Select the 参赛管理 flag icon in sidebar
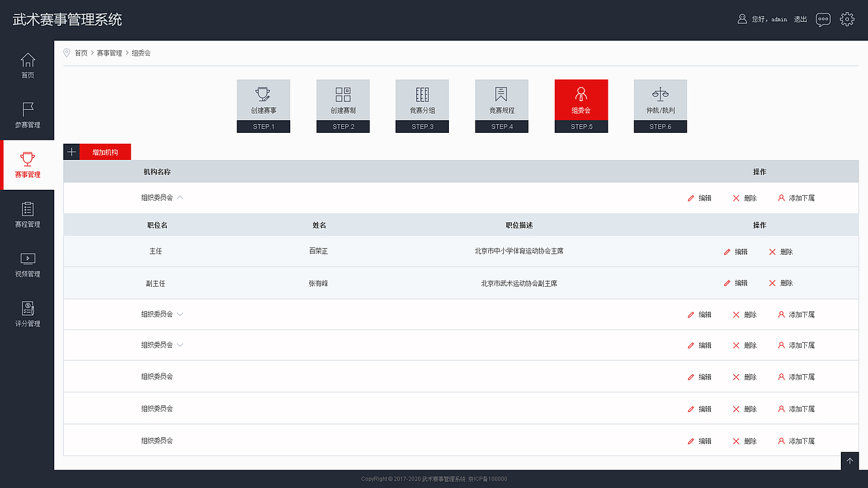The width and height of the screenshot is (868, 488). coord(27,114)
